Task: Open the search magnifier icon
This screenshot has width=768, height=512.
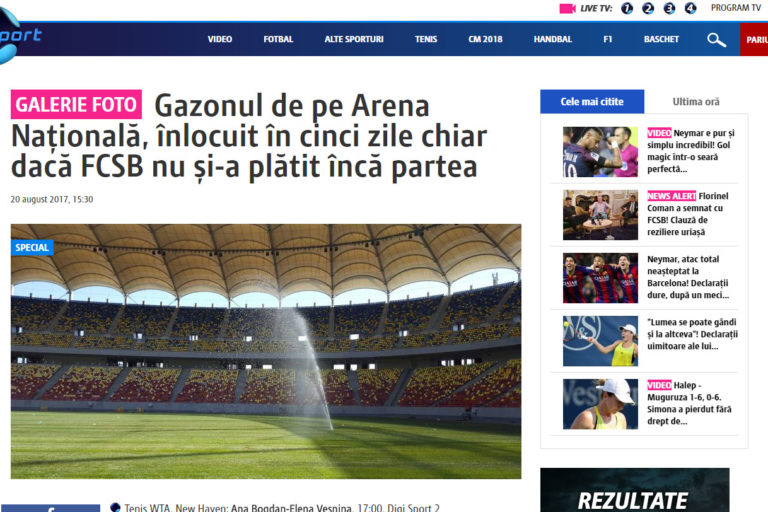Action: 716,40
